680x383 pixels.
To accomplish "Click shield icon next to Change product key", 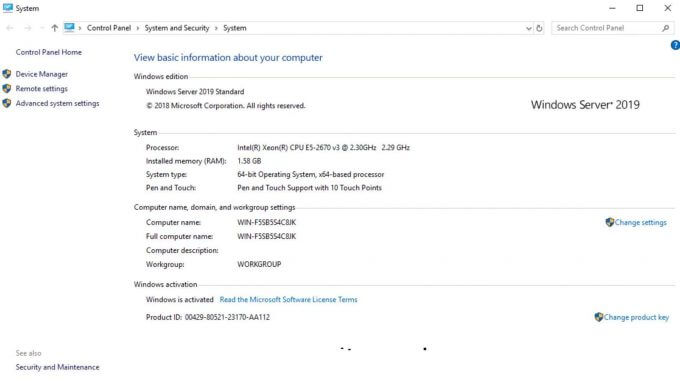I will 599,317.
